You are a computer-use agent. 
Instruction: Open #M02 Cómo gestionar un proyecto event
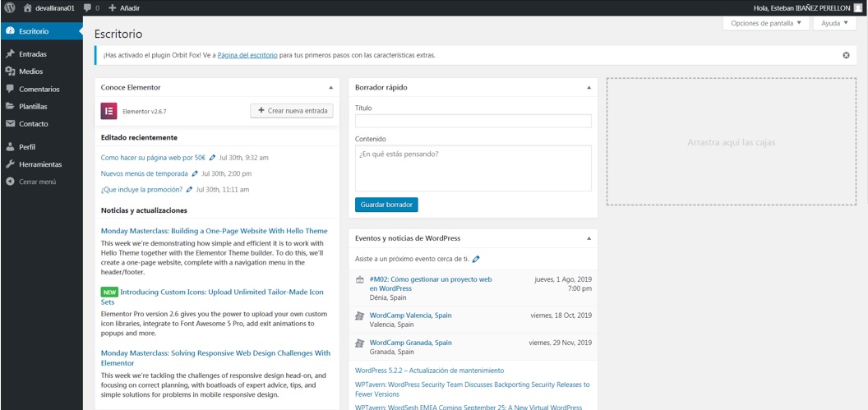pos(431,283)
